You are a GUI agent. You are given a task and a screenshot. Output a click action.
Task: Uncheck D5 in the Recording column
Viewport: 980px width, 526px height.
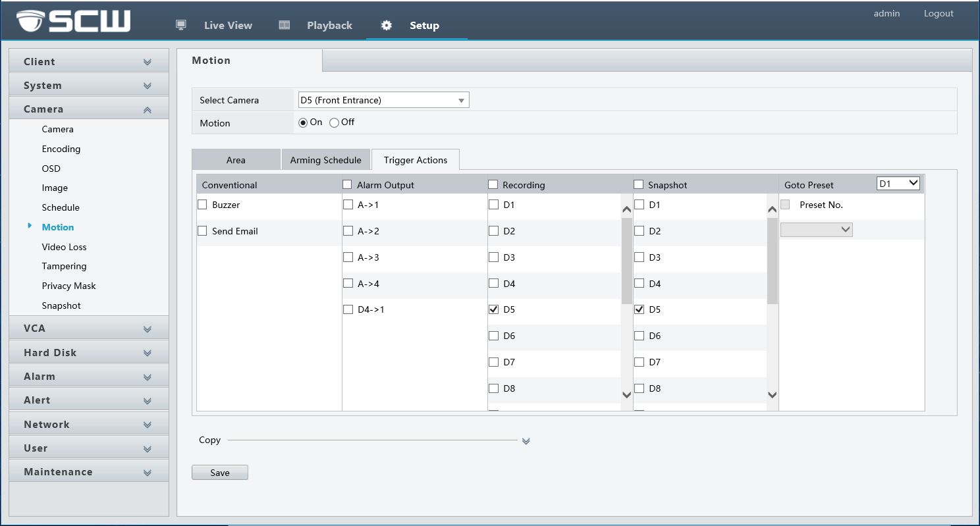493,309
